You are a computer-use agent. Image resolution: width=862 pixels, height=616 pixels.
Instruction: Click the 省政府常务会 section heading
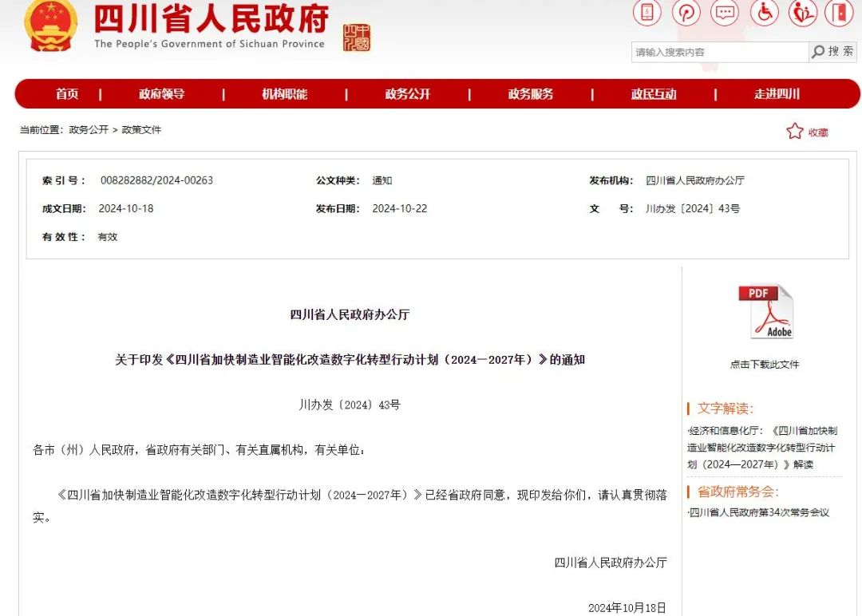click(x=737, y=492)
